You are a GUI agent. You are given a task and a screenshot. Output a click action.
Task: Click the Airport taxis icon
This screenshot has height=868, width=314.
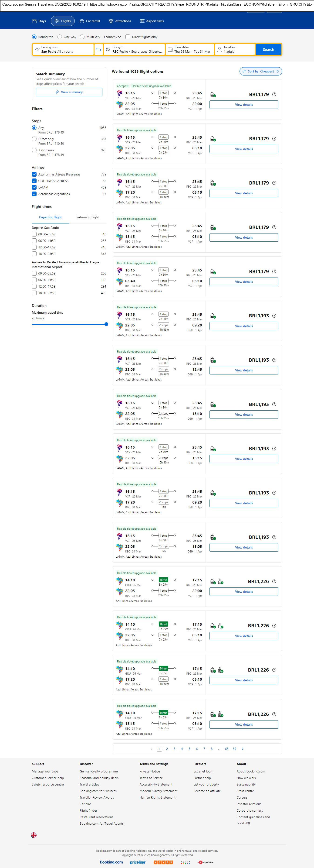142,21
